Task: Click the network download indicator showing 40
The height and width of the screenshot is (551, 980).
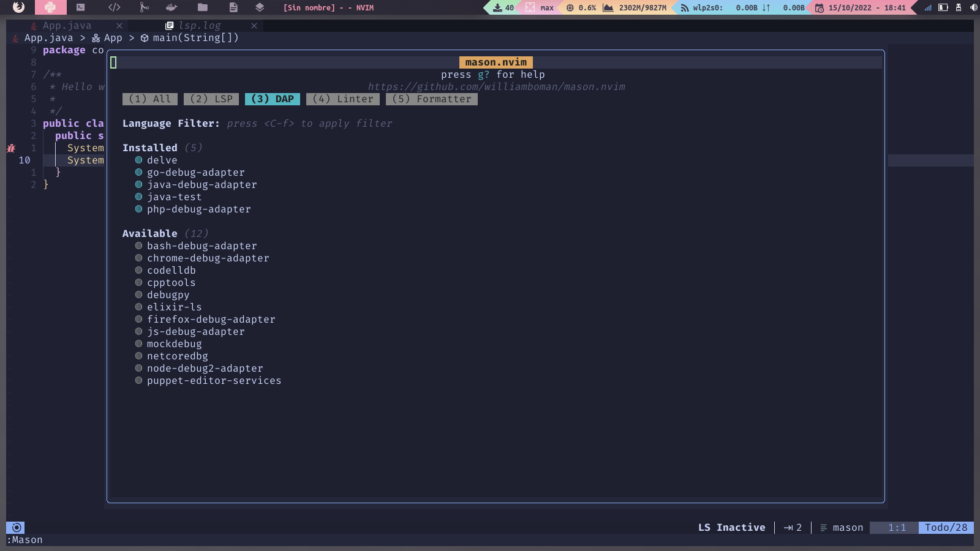Action: click(502, 7)
